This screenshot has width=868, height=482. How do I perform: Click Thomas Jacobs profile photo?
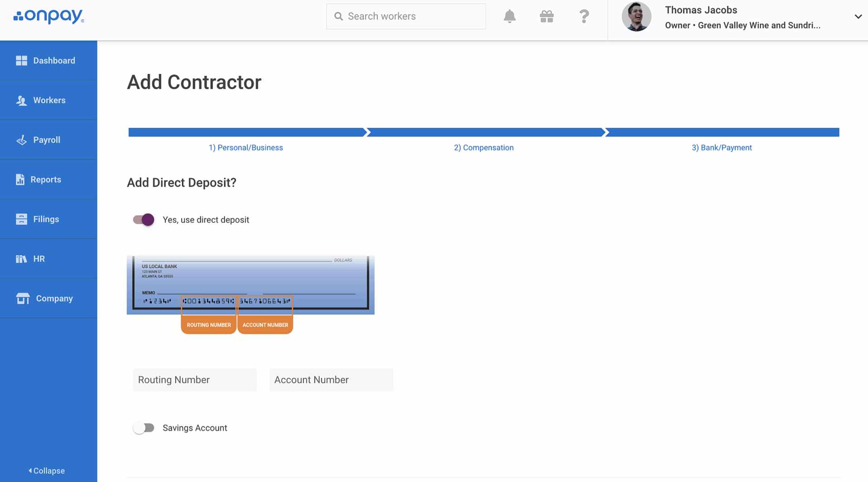point(637,17)
